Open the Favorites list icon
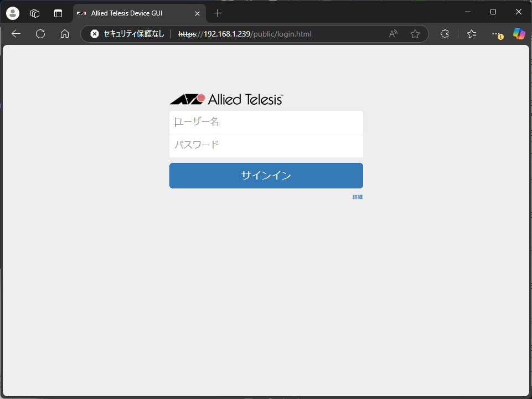Image resolution: width=532 pixels, height=399 pixels. coord(472,34)
